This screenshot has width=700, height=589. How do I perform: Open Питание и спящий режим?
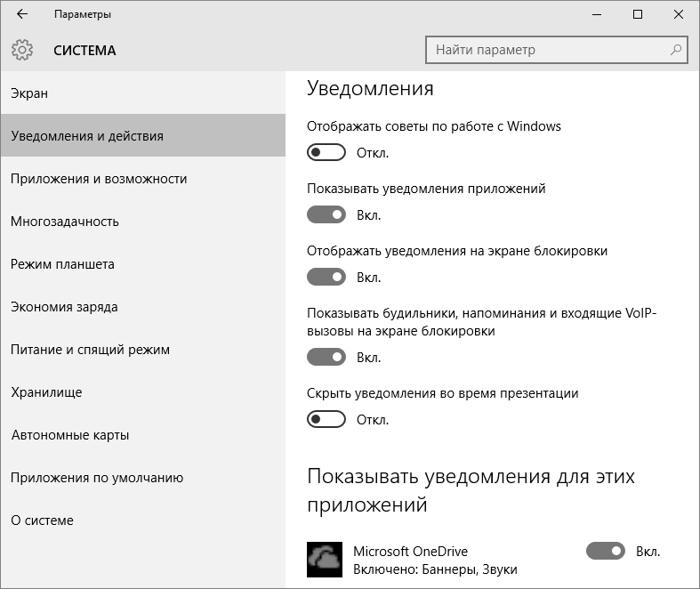click(x=90, y=350)
